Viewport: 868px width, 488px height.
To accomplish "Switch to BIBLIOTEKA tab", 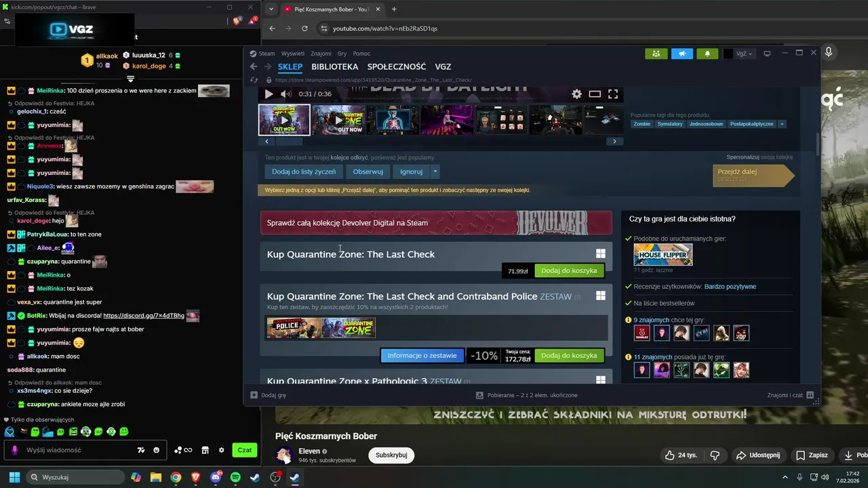I will pyautogui.click(x=335, y=66).
